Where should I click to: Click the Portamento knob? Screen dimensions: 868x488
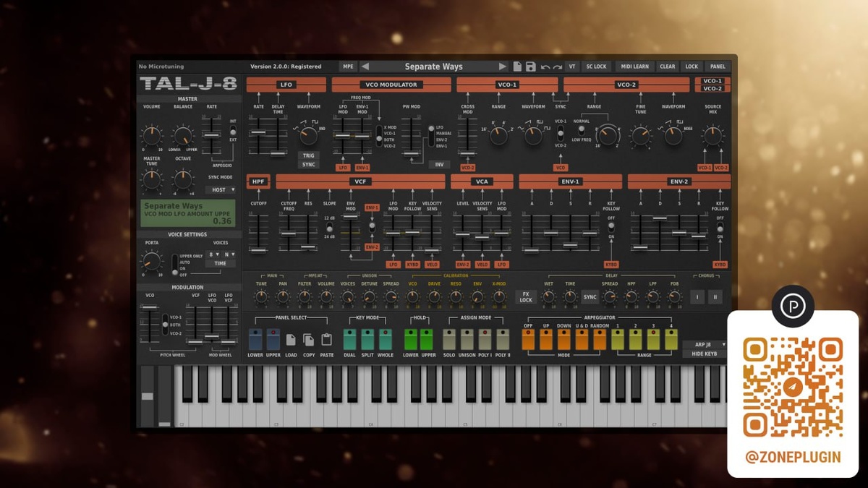coord(151,261)
